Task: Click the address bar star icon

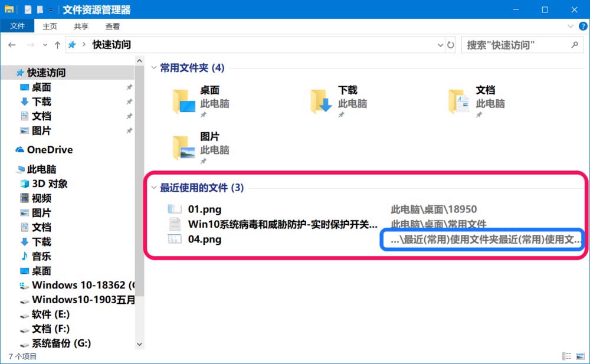Action: point(72,45)
